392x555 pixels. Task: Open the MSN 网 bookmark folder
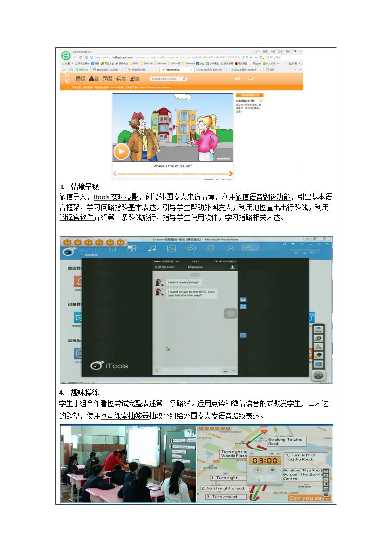click(175, 63)
